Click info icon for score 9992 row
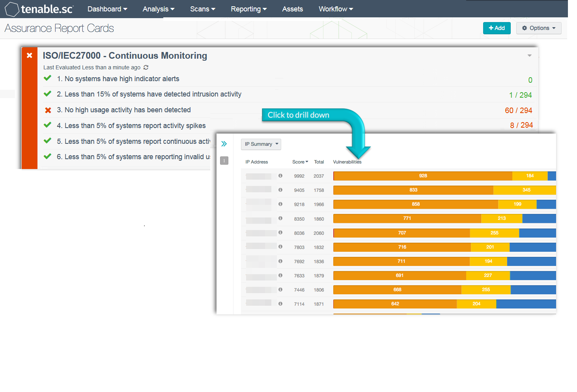The width and height of the screenshot is (577, 392). click(x=280, y=176)
